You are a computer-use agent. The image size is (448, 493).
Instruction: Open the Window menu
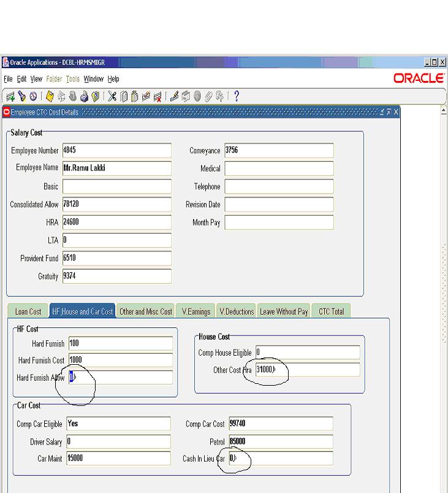(93, 79)
